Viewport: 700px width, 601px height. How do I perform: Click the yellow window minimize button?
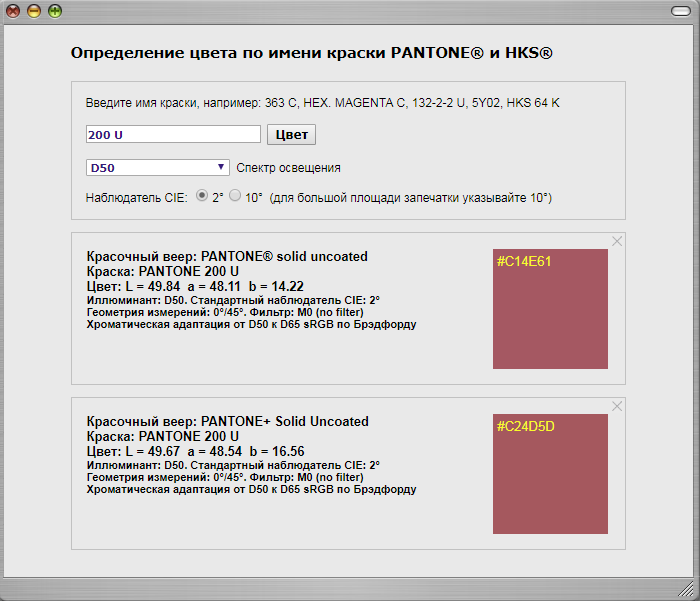pos(34,11)
